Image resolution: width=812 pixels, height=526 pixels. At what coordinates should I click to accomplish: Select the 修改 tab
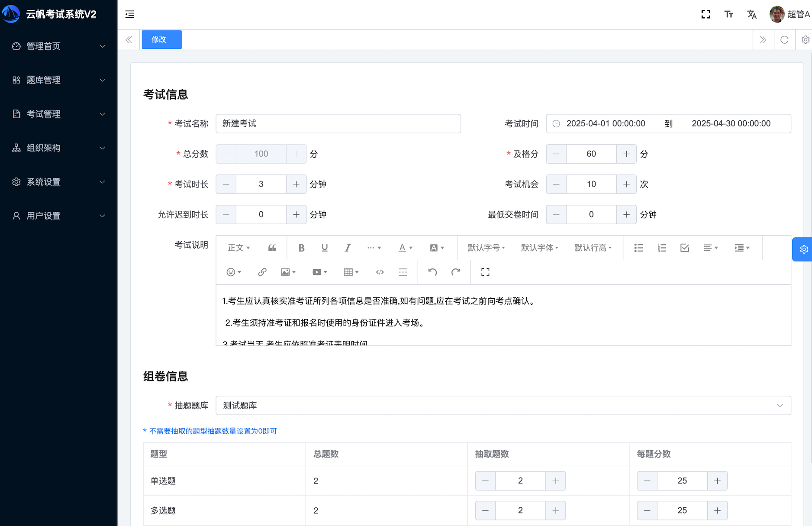click(x=161, y=39)
